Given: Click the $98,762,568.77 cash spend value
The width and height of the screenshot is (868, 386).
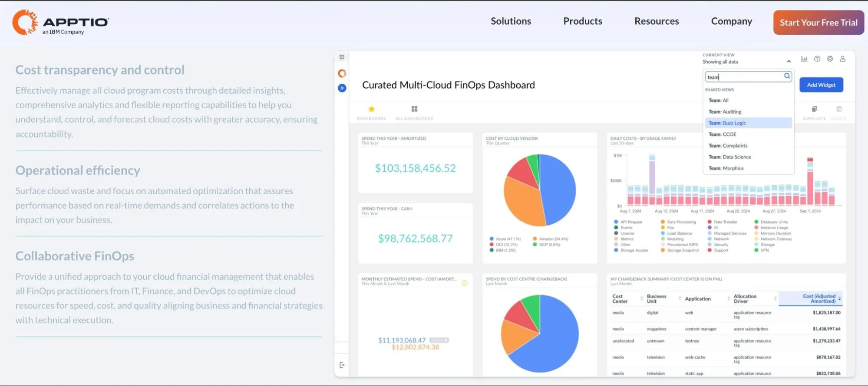Looking at the screenshot, I should pos(416,239).
